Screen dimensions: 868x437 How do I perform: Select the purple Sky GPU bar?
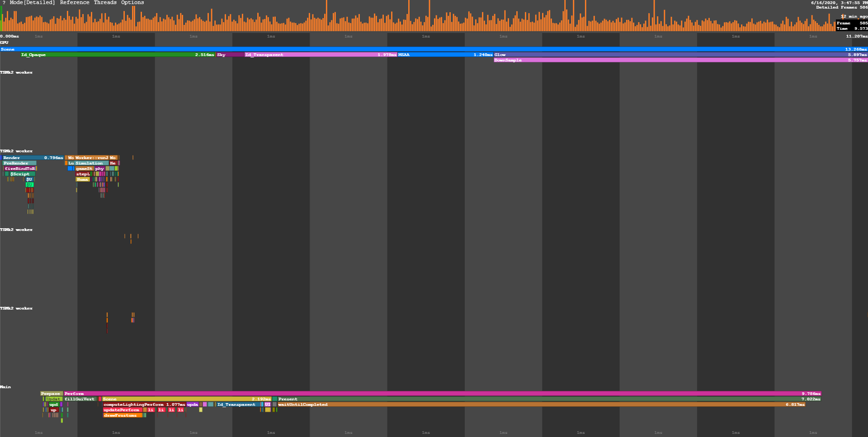point(230,55)
